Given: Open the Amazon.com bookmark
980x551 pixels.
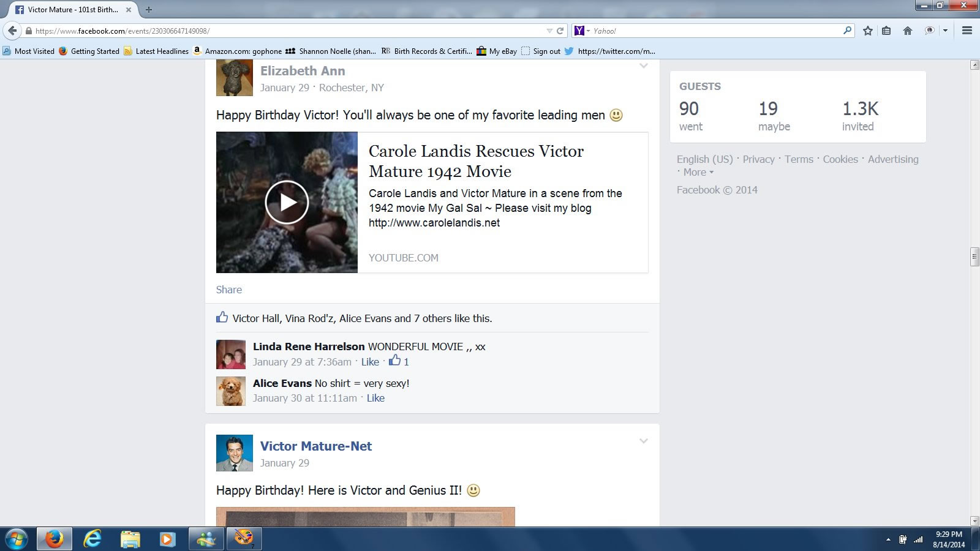Looking at the screenshot, I should pyautogui.click(x=238, y=51).
